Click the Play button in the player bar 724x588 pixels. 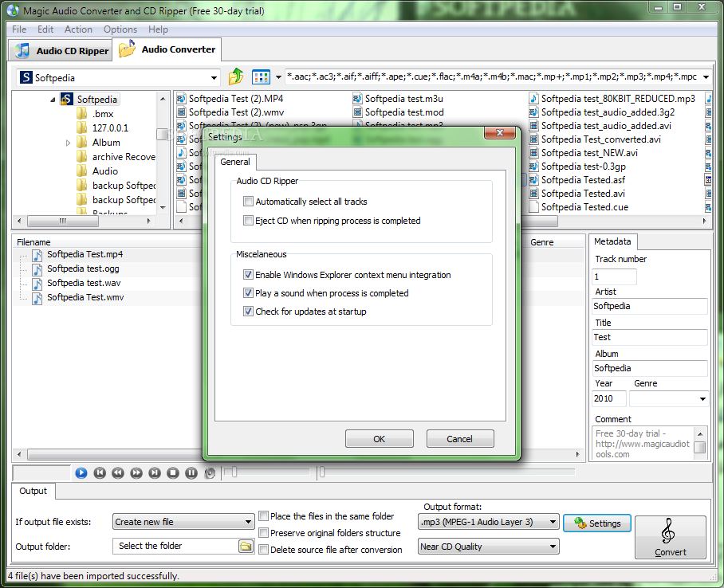tap(81, 473)
